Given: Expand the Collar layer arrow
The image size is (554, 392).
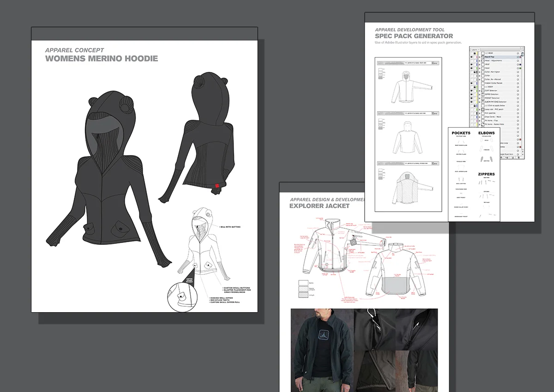Looking at the screenshot, I should pyautogui.click(x=479, y=76).
